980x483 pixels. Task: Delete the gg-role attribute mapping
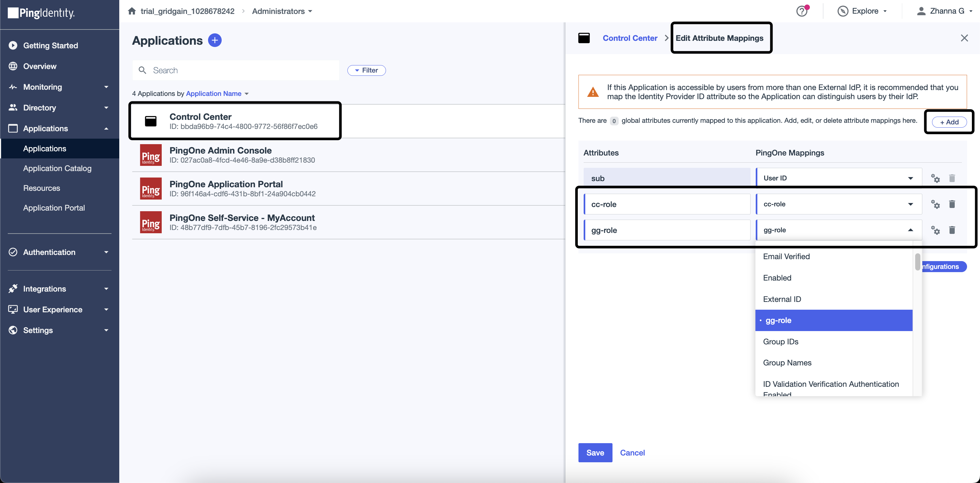pos(952,230)
